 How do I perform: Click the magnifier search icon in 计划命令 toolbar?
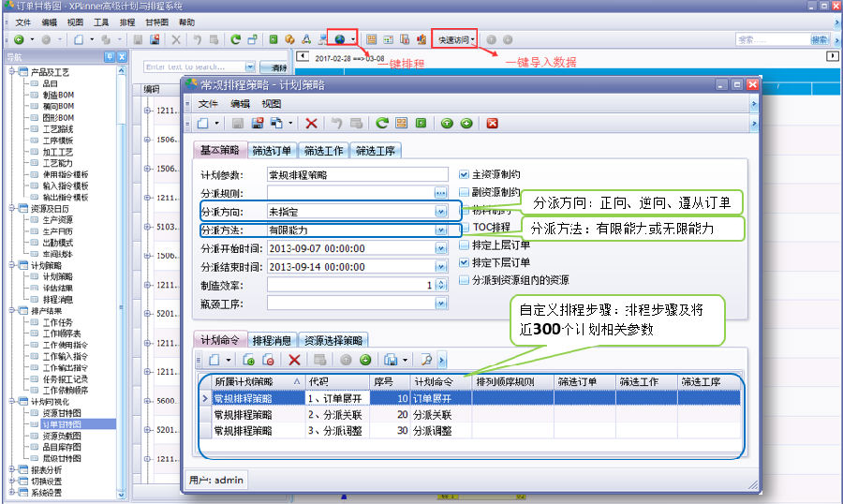426,359
